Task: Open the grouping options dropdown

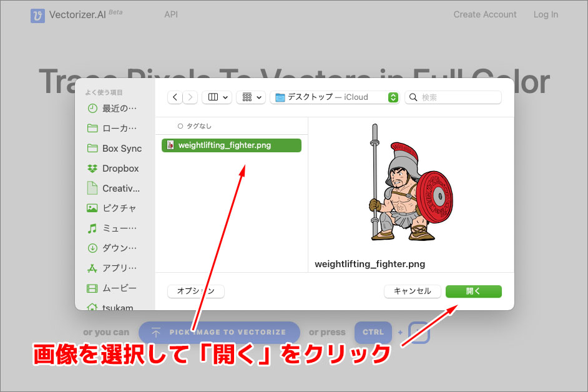Action: 250,97
